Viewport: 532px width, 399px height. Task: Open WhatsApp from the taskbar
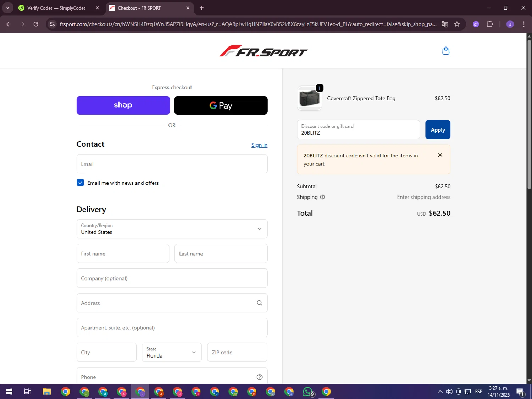tap(308, 392)
